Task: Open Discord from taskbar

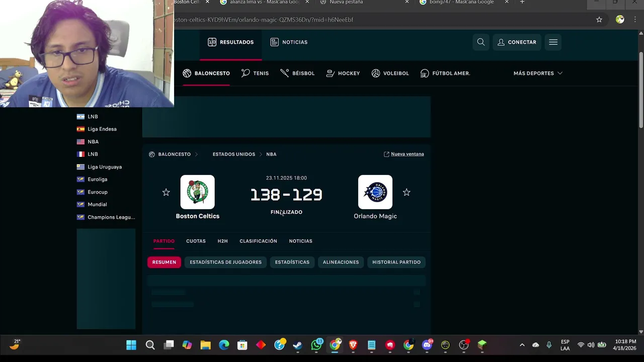Action: (427, 345)
